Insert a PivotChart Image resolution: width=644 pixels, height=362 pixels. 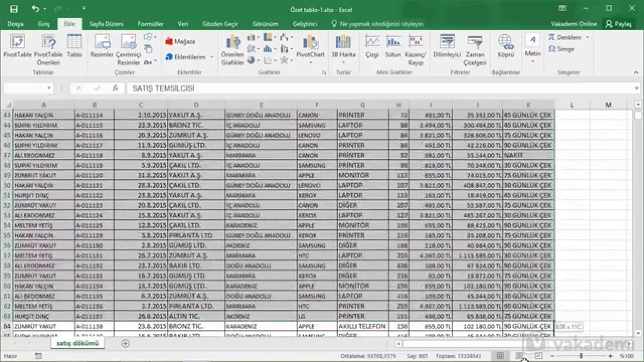(310, 49)
